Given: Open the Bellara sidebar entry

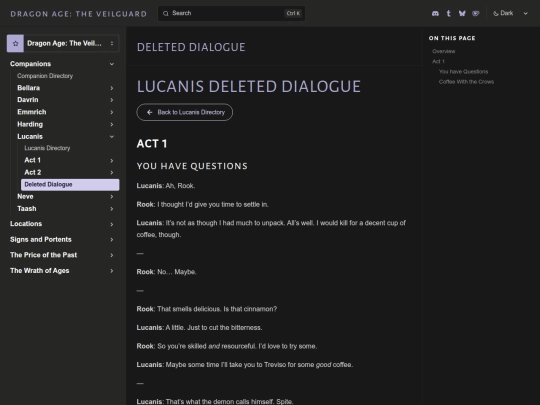Looking at the screenshot, I should [x=29, y=88].
